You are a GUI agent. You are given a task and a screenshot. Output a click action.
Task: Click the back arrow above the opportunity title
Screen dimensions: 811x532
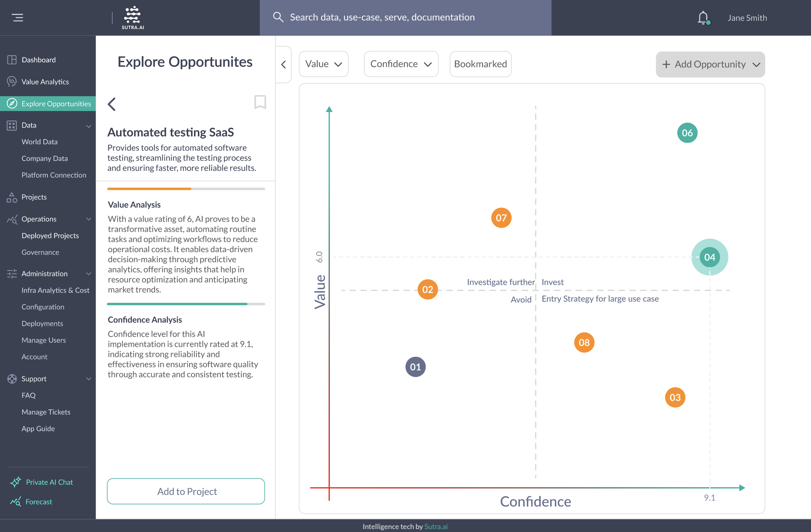coord(112,104)
